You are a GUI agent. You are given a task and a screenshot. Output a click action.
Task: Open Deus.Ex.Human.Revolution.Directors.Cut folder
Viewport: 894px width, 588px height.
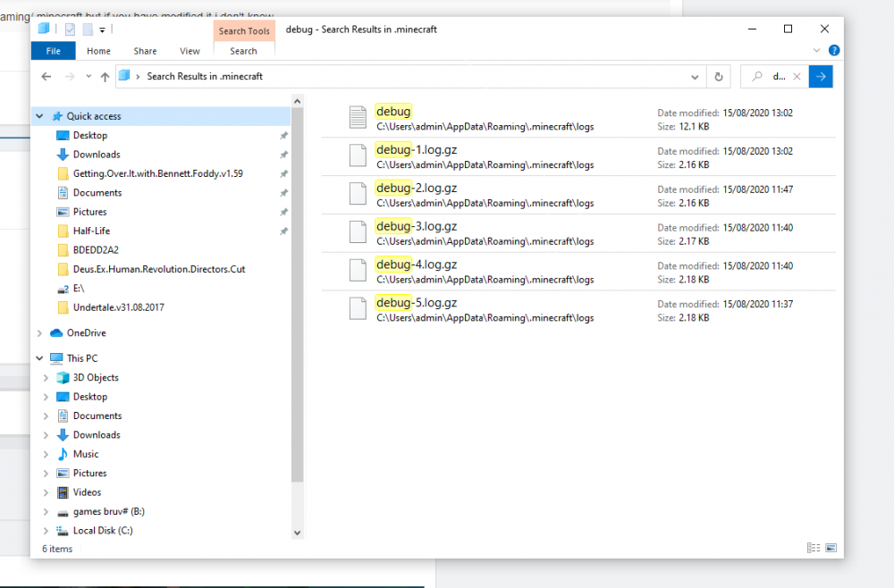[x=158, y=269]
